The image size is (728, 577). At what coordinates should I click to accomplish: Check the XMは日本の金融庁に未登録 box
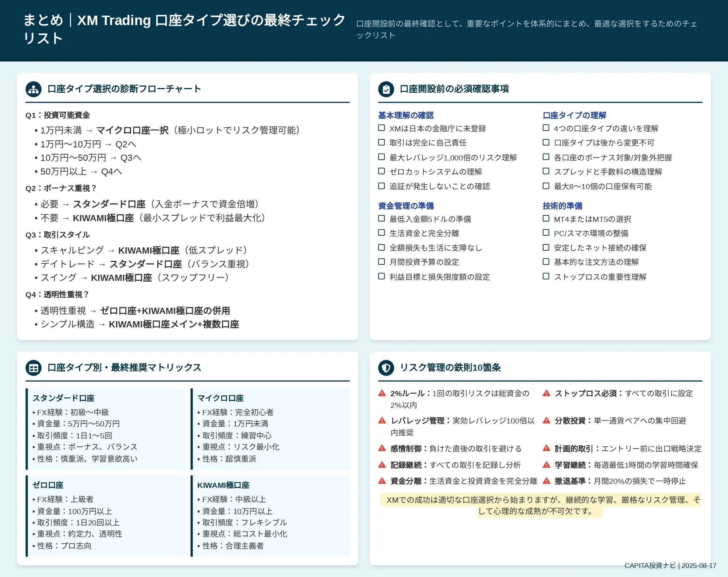tap(381, 128)
